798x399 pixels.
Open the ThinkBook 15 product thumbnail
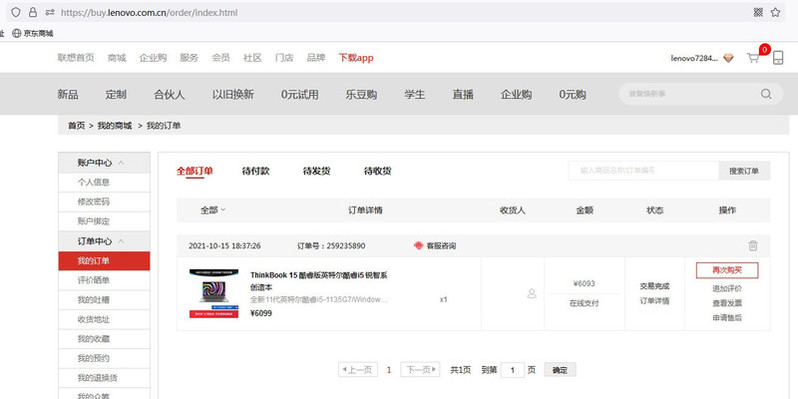coord(214,294)
